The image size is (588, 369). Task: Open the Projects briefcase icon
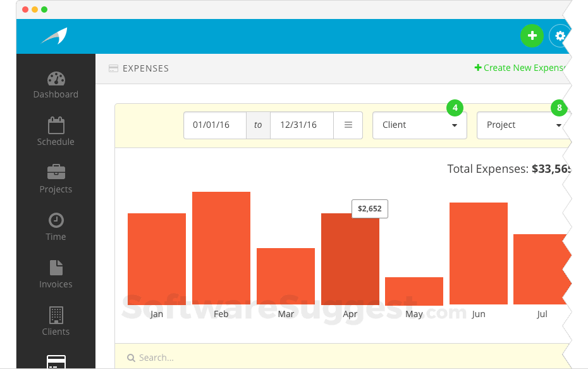coord(56,172)
